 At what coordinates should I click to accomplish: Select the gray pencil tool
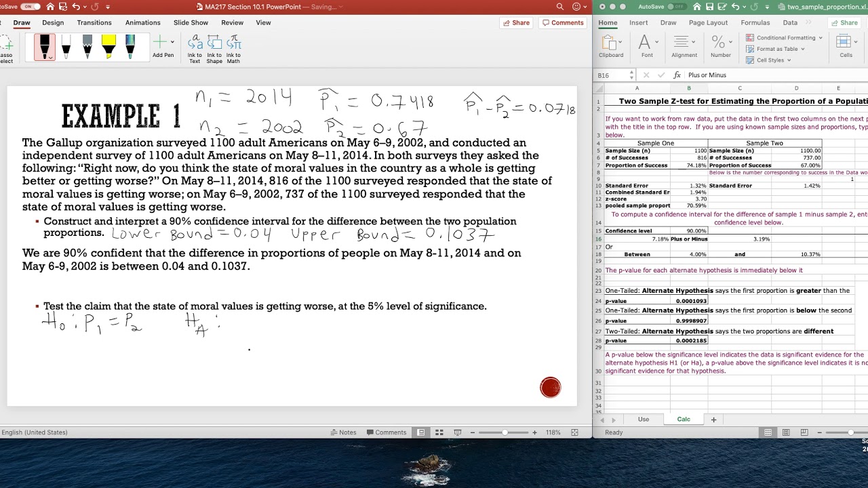pos(87,46)
